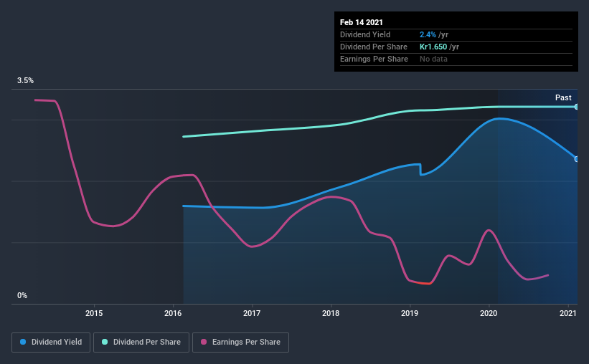Toggle the Dividend Yield legend button
Viewport: 589px width, 364px height.
click(x=51, y=343)
